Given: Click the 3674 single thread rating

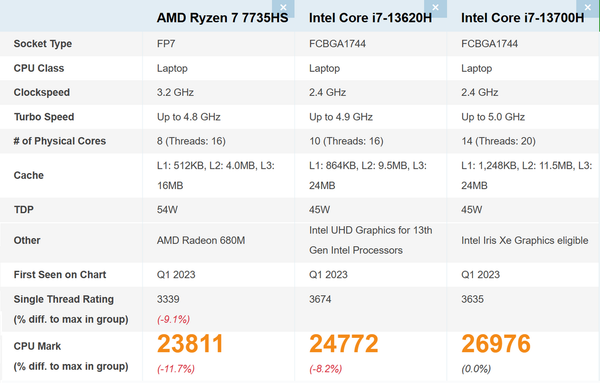Looking at the screenshot, I should coord(320,299).
